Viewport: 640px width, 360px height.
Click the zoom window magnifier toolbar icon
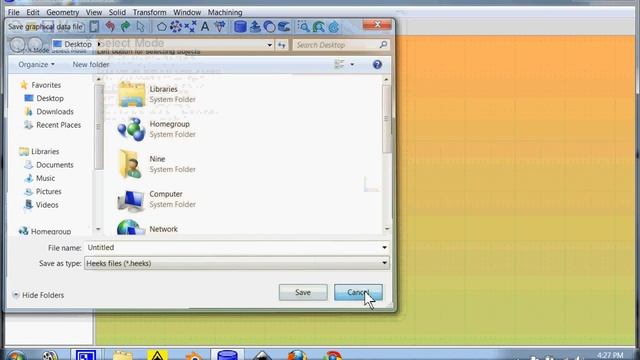pyautogui.click(x=303, y=27)
